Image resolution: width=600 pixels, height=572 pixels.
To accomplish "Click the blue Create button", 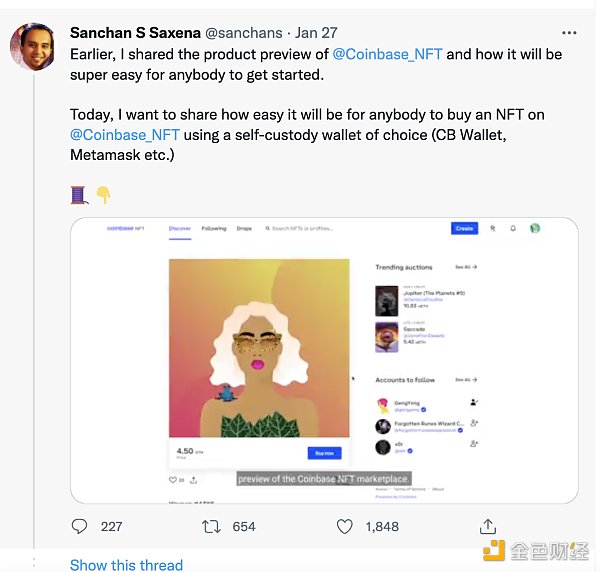I will (464, 229).
